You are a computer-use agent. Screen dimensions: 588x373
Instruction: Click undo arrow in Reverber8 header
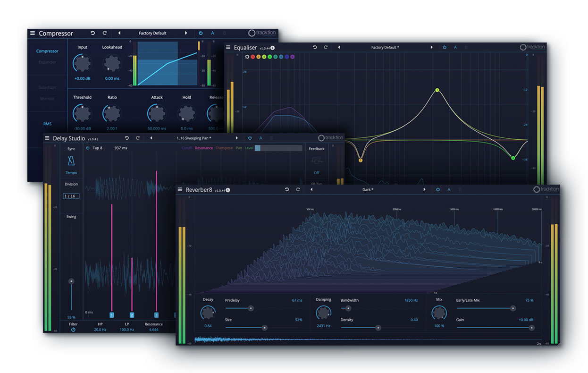(287, 189)
